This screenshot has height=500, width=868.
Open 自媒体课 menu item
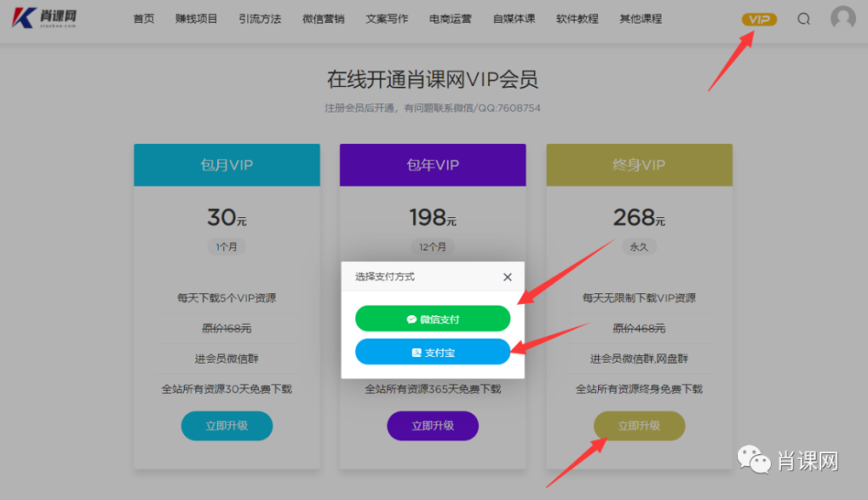514,19
